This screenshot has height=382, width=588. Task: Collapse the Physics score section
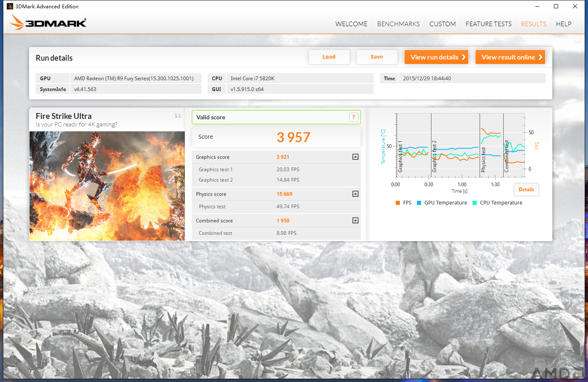coord(355,194)
